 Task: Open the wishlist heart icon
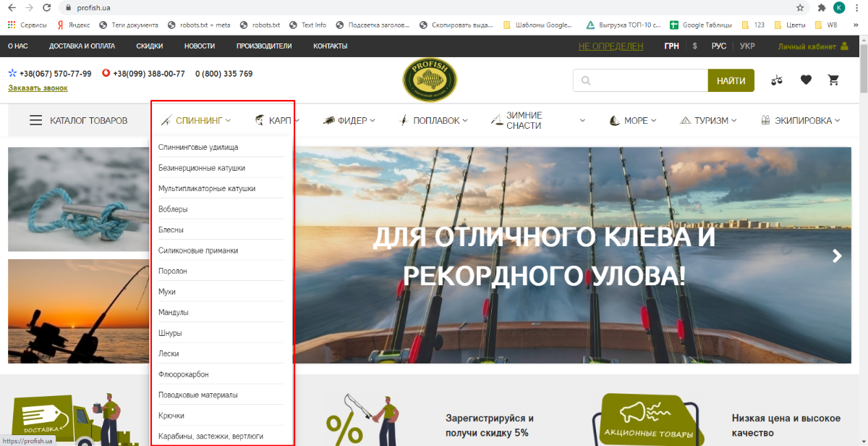point(806,80)
